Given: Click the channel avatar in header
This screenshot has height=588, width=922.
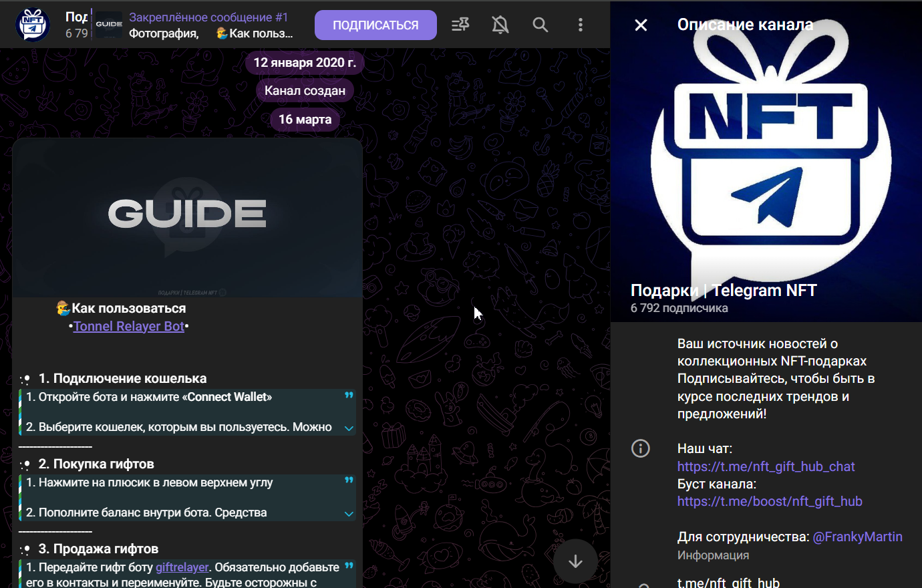Looking at the screenshot, I should 32,25.
